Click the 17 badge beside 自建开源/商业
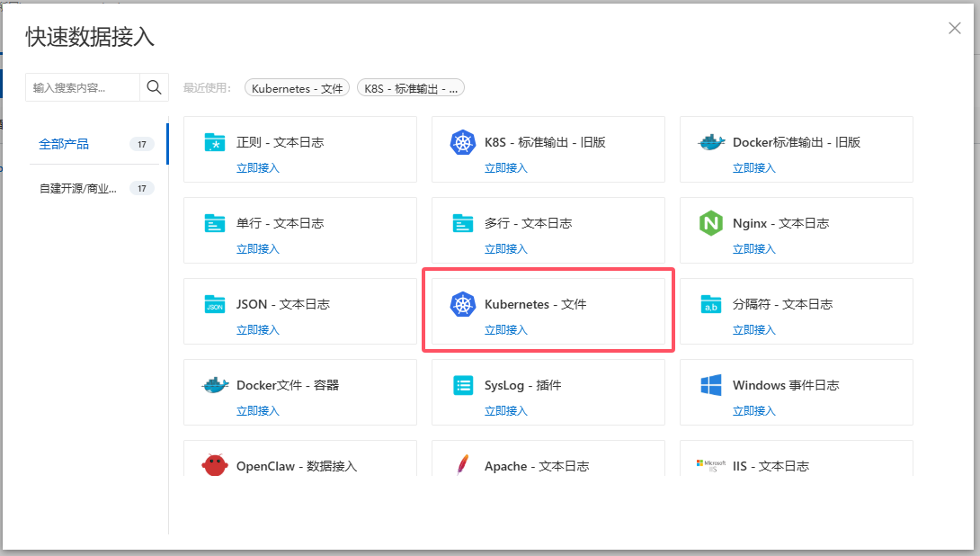The width and height of the screenshot is (980, 556). pos(142,188)
